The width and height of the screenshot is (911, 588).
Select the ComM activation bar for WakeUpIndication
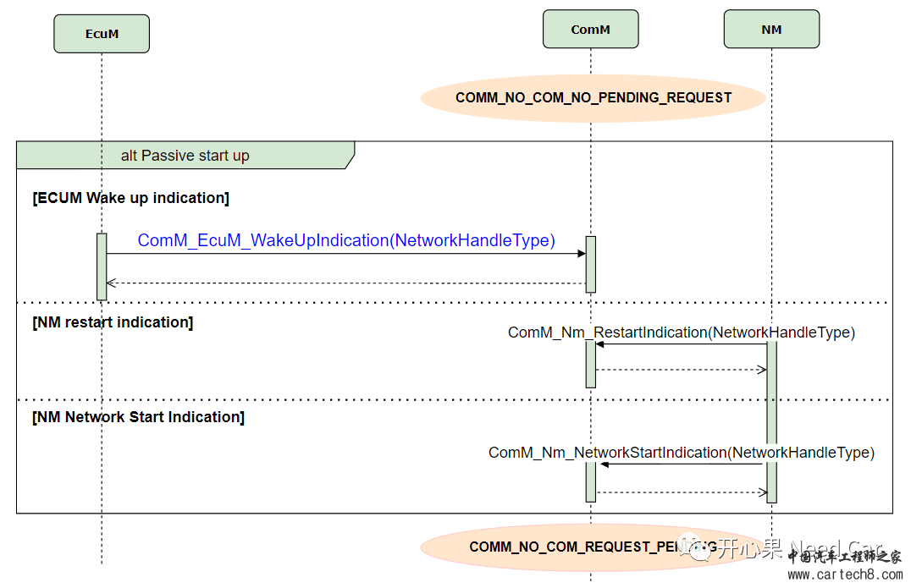[x=591, y=264]
